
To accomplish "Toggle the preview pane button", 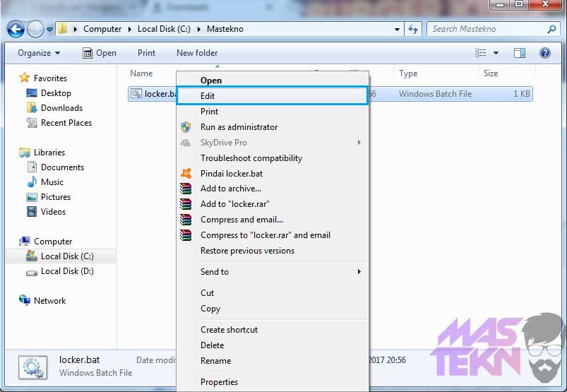I will (520, 53).
